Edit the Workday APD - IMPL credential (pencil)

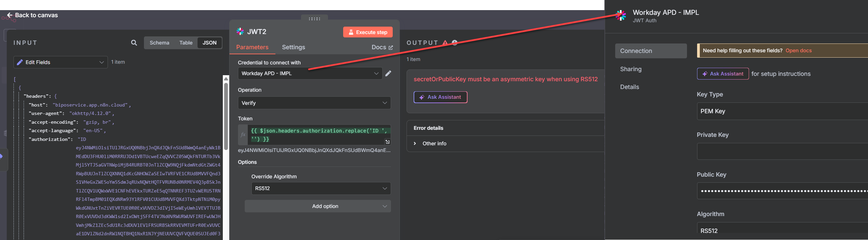(x=388, y=73)
